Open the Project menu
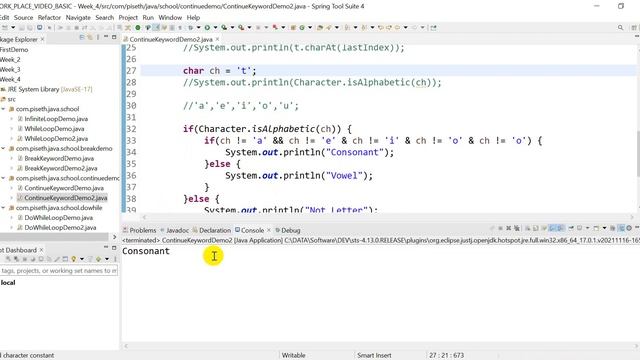The image size is (640, 360). coord(128,18)
